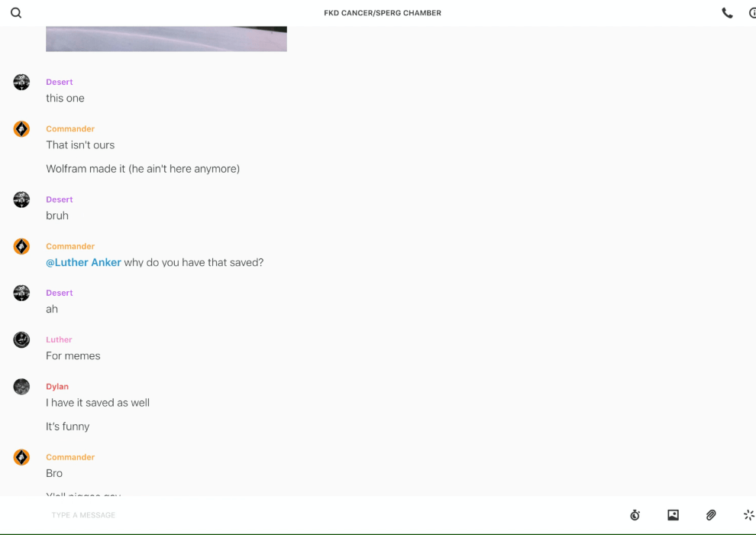Click the Desert name above 'bruh'
The image size is (756, 535).
pyautogui.click(x=60, y=199)
